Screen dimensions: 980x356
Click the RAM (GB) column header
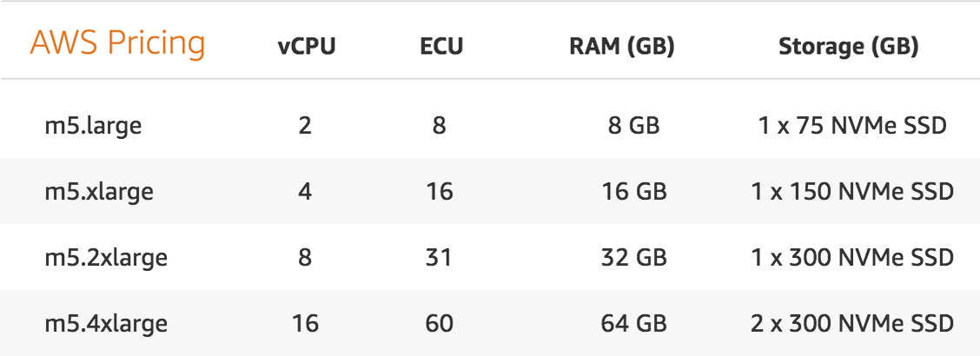coord(622,47)
